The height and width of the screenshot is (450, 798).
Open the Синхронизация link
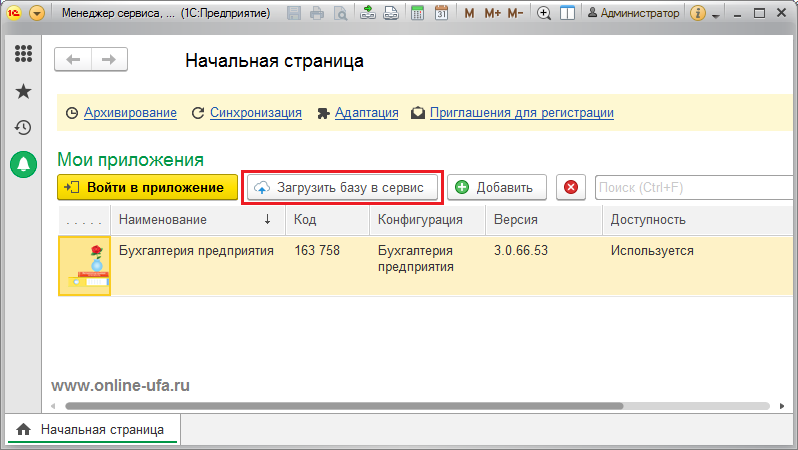pos(256,112)
